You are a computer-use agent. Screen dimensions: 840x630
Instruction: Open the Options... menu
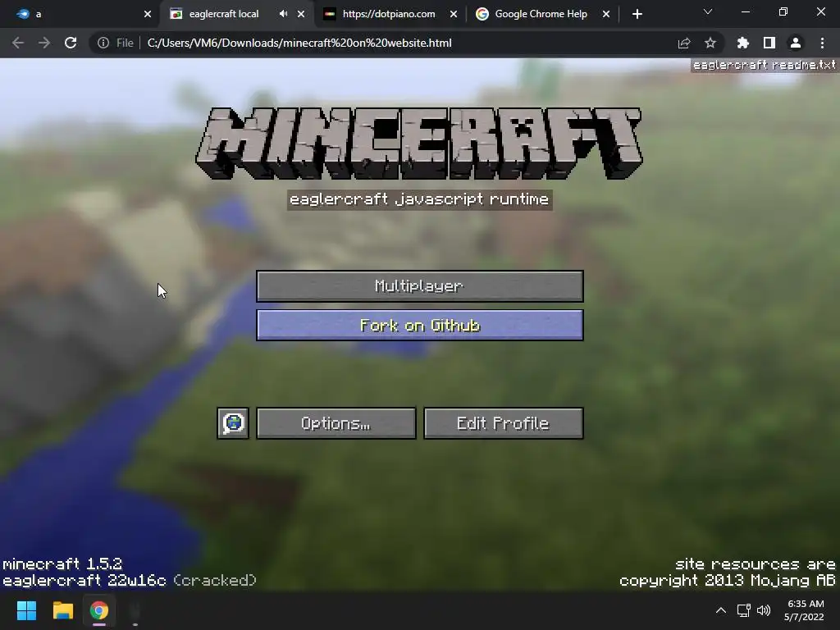tap(336, 423)
